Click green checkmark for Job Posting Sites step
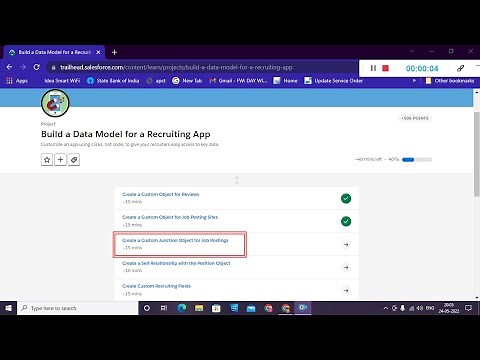480x360 pixels. coord(346,221)
